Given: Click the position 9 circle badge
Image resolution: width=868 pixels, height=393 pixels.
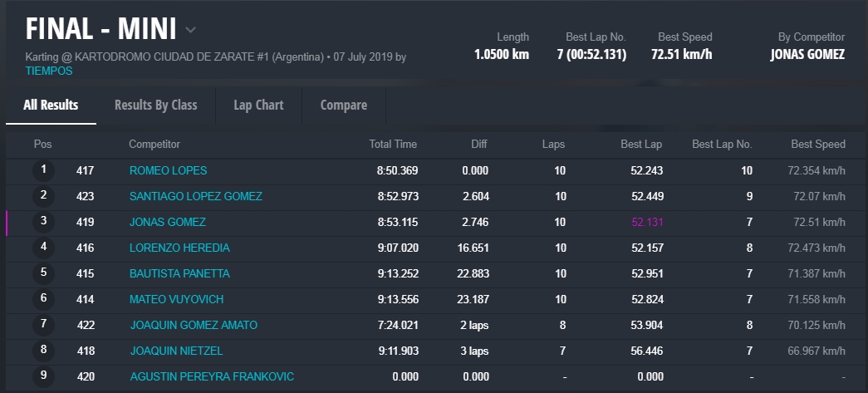Looking at the screenshot, I should pos(43,376).
